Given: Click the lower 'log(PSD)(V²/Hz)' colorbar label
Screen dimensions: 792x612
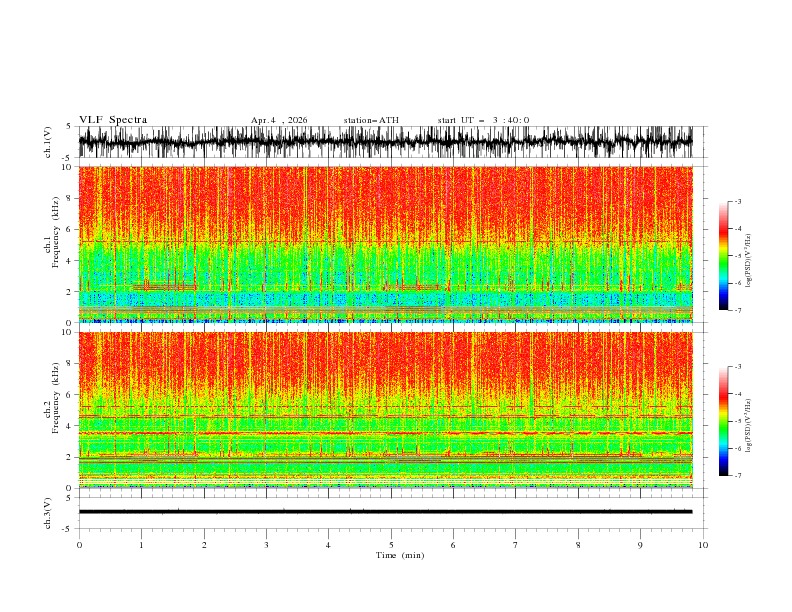Looking at the screenshot, I should (749, 426).
